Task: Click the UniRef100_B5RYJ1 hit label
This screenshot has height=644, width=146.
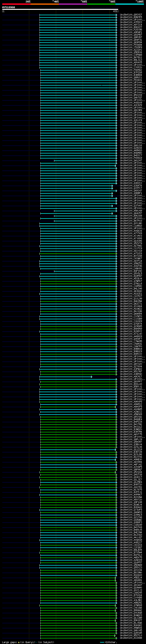Action: click(x=131, y=387)
